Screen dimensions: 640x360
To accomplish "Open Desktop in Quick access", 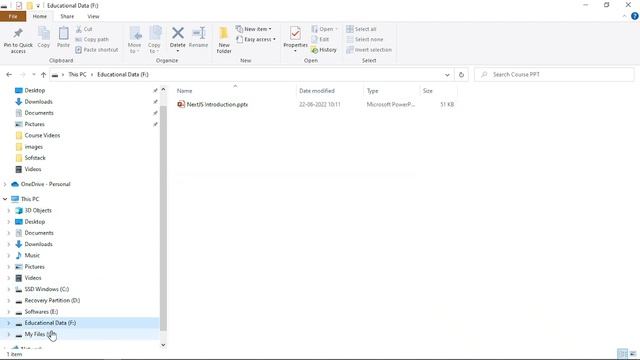I will (x=34, y=90).
